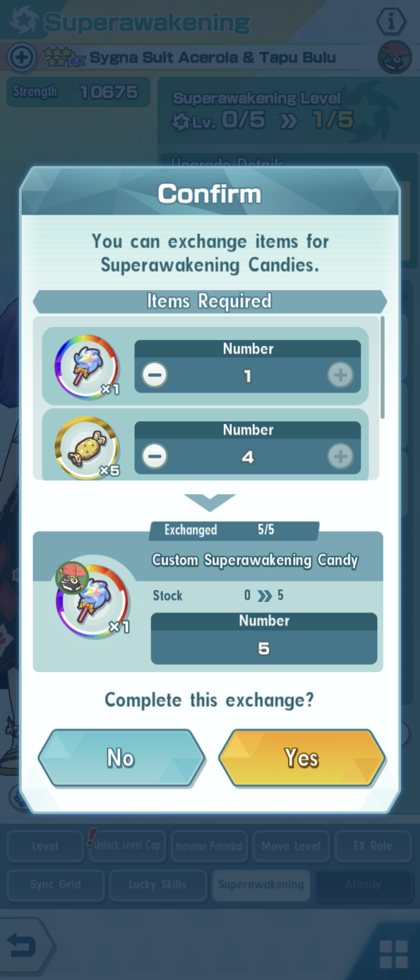This screenshot has width=420, height=980.
Task: Click the Items Required list scrollbar
Action: click(382, 367)
